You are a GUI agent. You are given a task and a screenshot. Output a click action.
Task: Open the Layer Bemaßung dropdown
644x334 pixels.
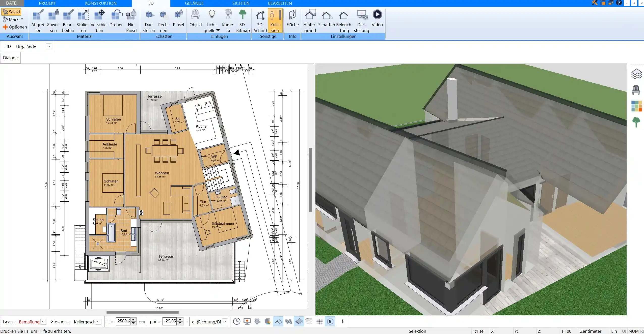(x=43, y=322)
